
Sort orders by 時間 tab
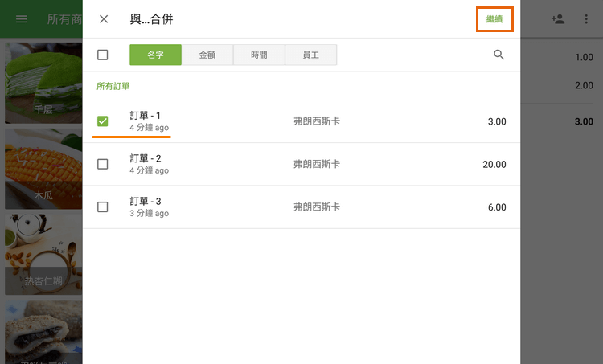[x=259, y=55]
